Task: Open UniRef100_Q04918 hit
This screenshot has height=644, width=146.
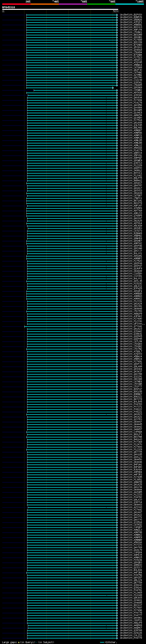Action: 131,50
